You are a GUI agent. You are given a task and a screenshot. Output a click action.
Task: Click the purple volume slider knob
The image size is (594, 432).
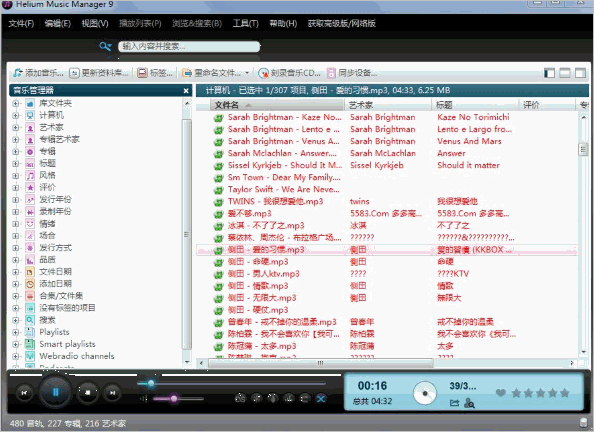coord(174,399)
